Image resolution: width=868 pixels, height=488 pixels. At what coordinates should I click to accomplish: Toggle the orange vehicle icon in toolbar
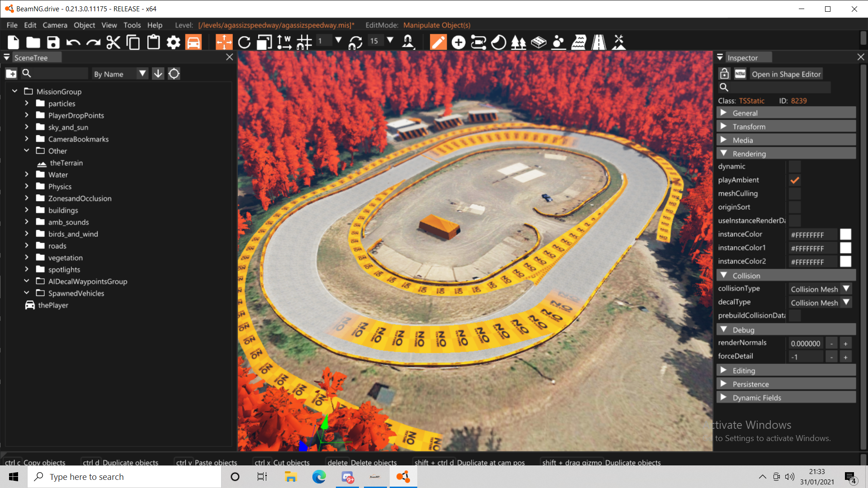tap(193, 42)
